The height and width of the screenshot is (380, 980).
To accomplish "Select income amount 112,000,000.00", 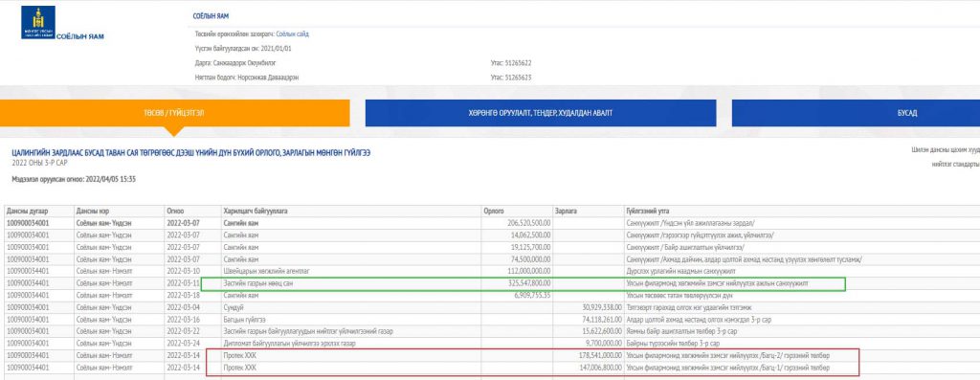I will (x=528, y=271).
